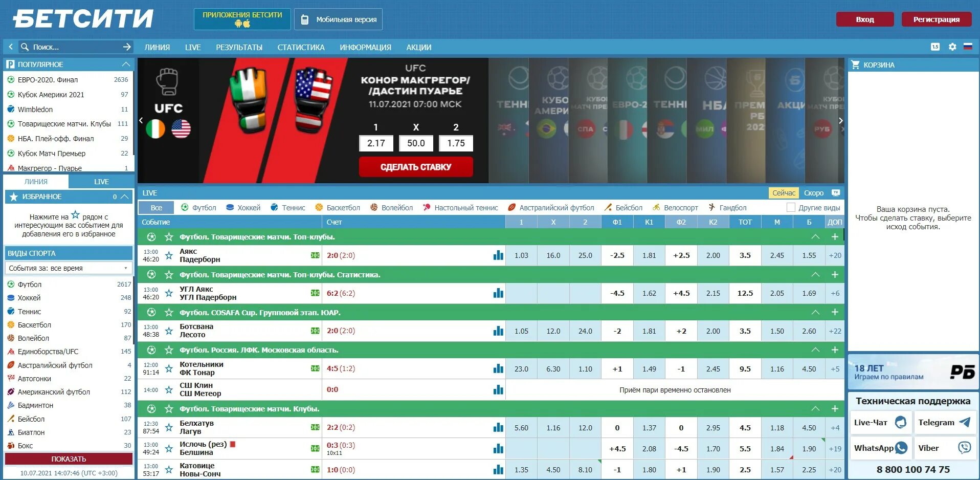This screenshot has width=980, height=480.
Task: Open the ЛИНИЯ top menu item
Action: pos(157,47)
